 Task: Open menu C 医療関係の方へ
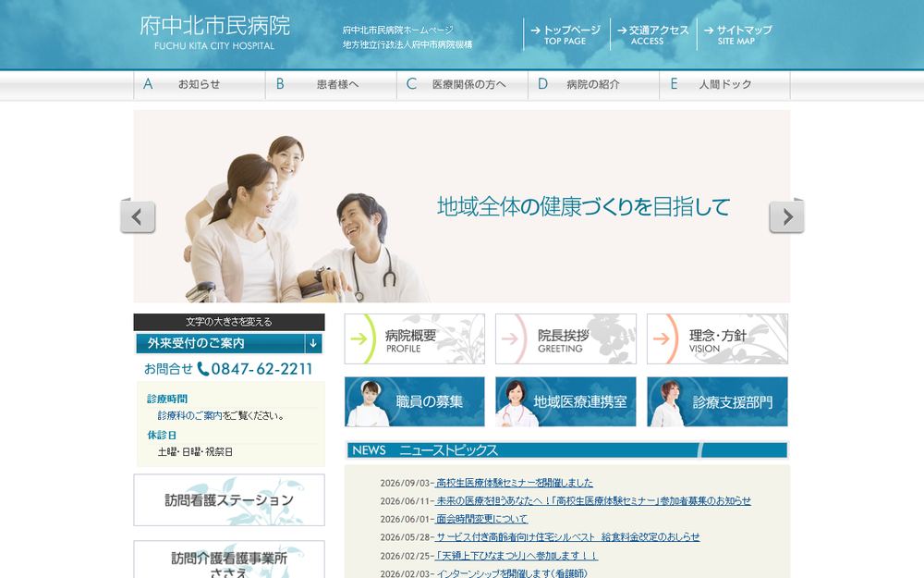point(462,84)
